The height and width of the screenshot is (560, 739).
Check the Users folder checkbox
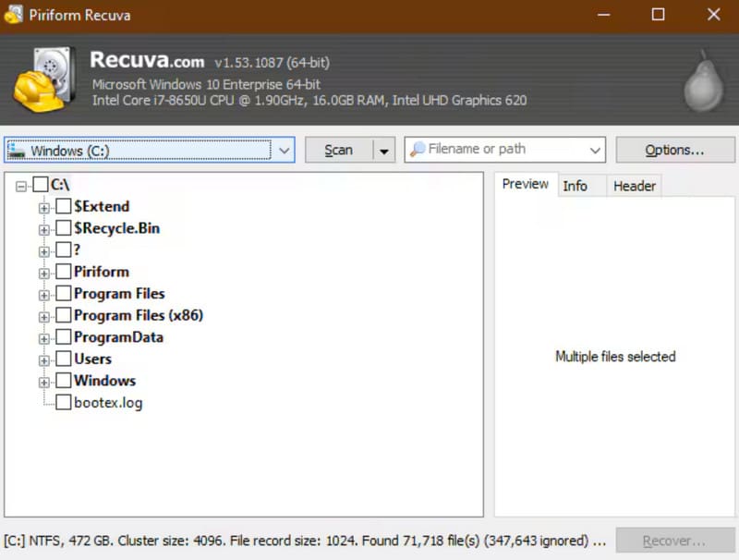tap(64, 359)
